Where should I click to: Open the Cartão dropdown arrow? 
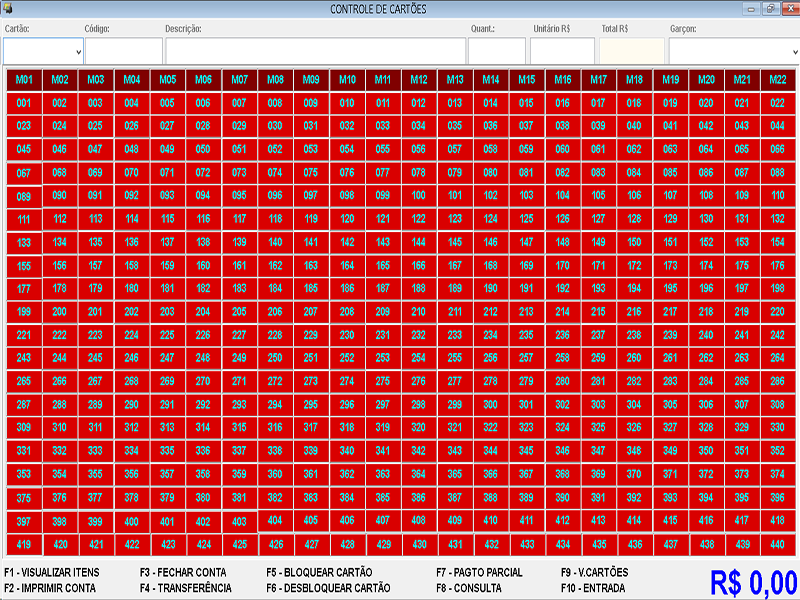pos(79,52)
